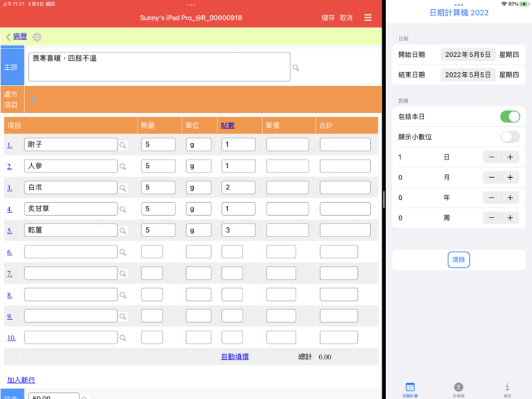Click the 帖數 column header link
Viewport: 532px width, 399px height.
pyautogui.click(x=228, y=125)
